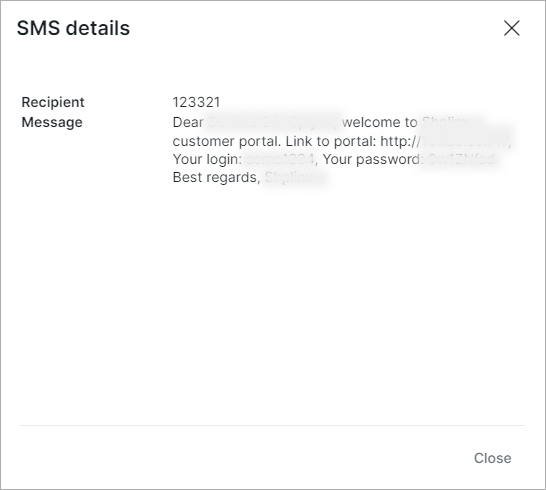The image size is (546, 490).
Task: Select the SMS details dialog title
Action: coord(73,28)
